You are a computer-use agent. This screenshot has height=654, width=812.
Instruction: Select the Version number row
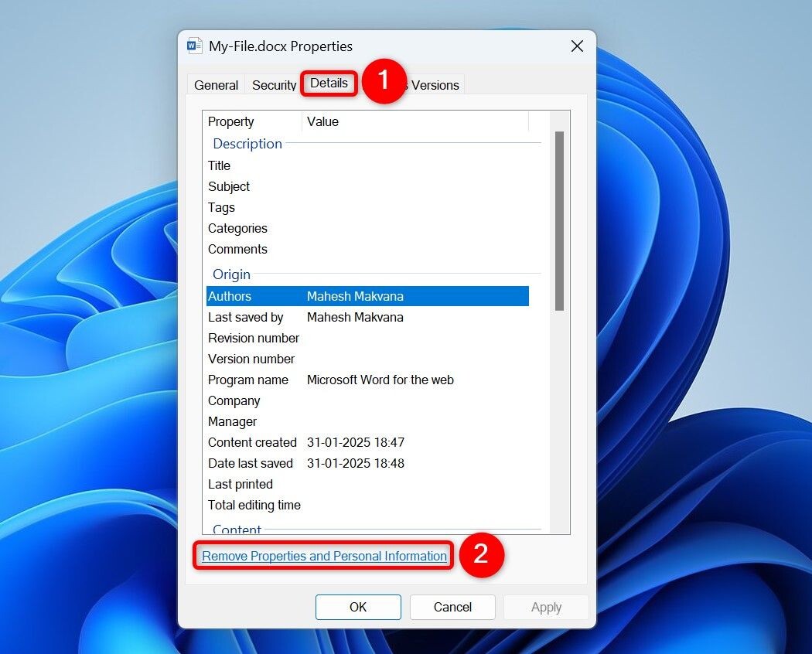367,359
